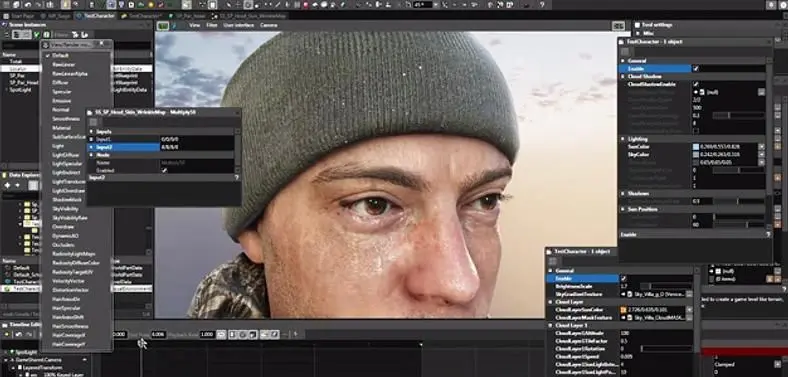Select Occluders view mode
Image resolution: width=788 pixels, height=377 pixels.
click(63, 245)
